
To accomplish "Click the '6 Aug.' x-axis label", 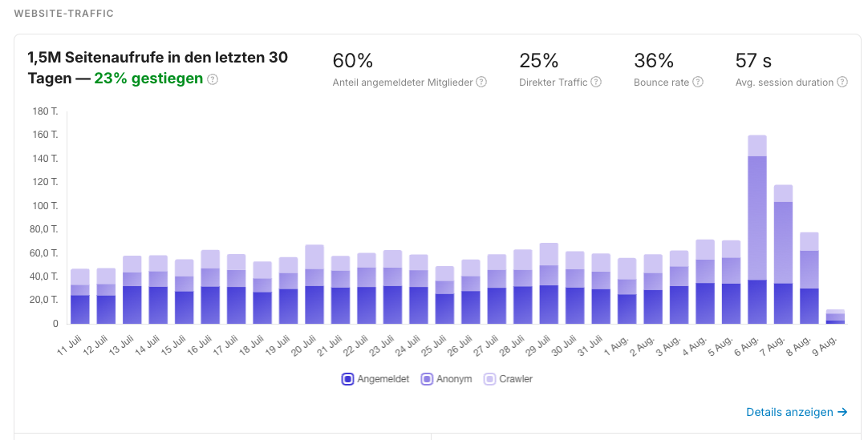I will (x=748, y=345).
